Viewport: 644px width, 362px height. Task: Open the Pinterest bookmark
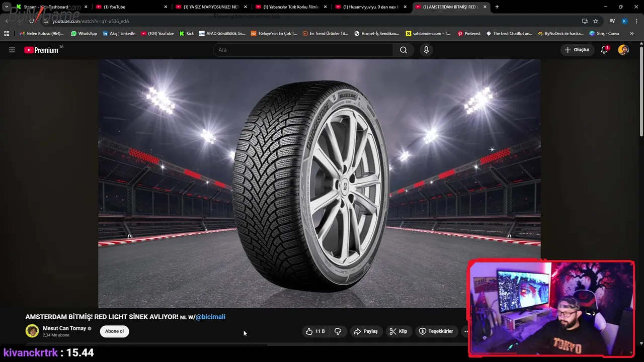469,34
